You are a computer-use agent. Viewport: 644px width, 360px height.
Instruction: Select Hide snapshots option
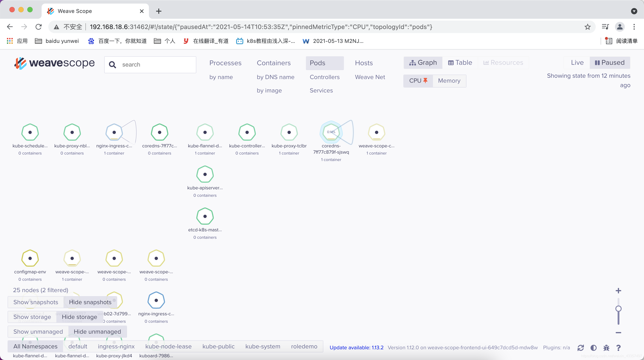point(90,302)
